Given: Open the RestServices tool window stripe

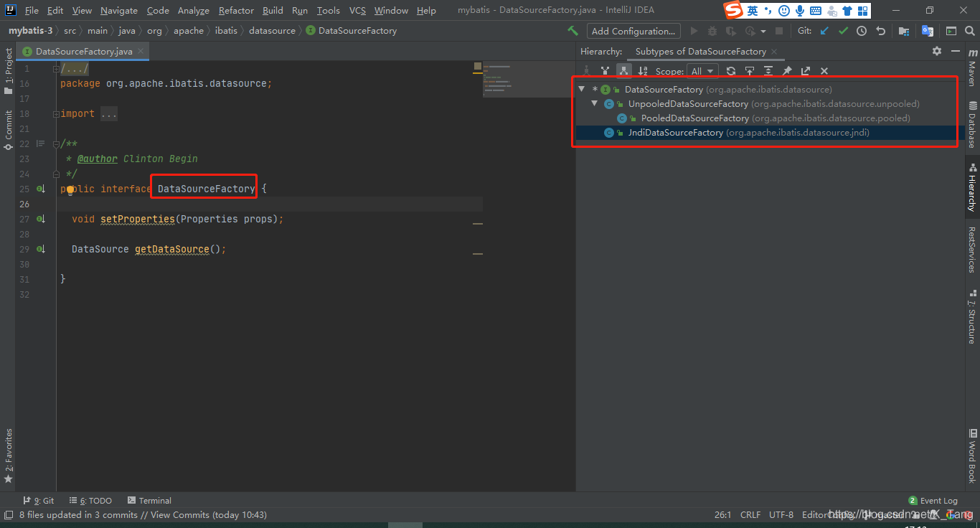Looking at the screenshot, I should [x=972, y=249].
